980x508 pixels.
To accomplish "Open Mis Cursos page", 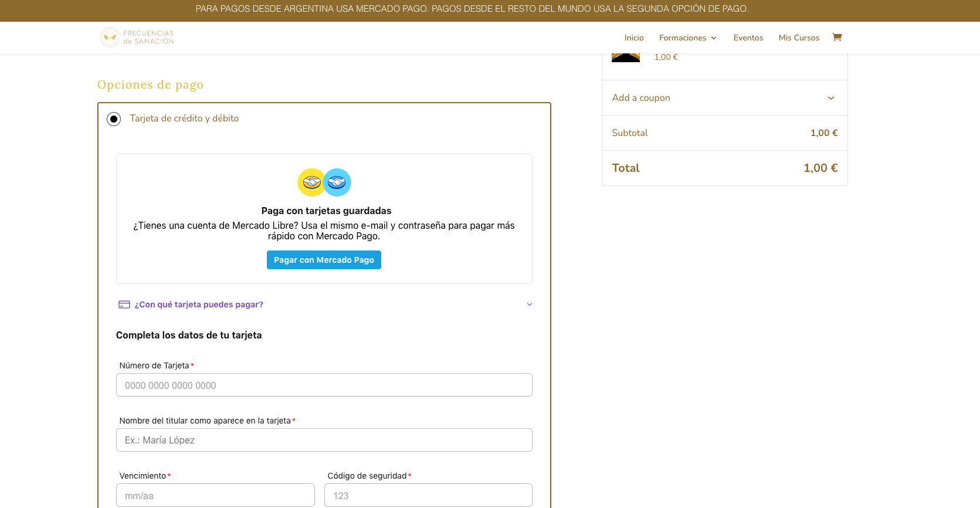I will 799,38.
